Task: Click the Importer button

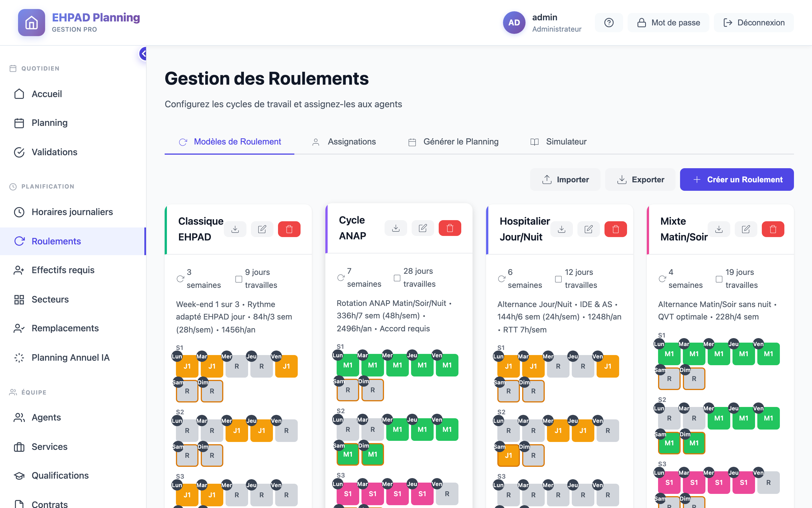Action: [x=565, y=179]
